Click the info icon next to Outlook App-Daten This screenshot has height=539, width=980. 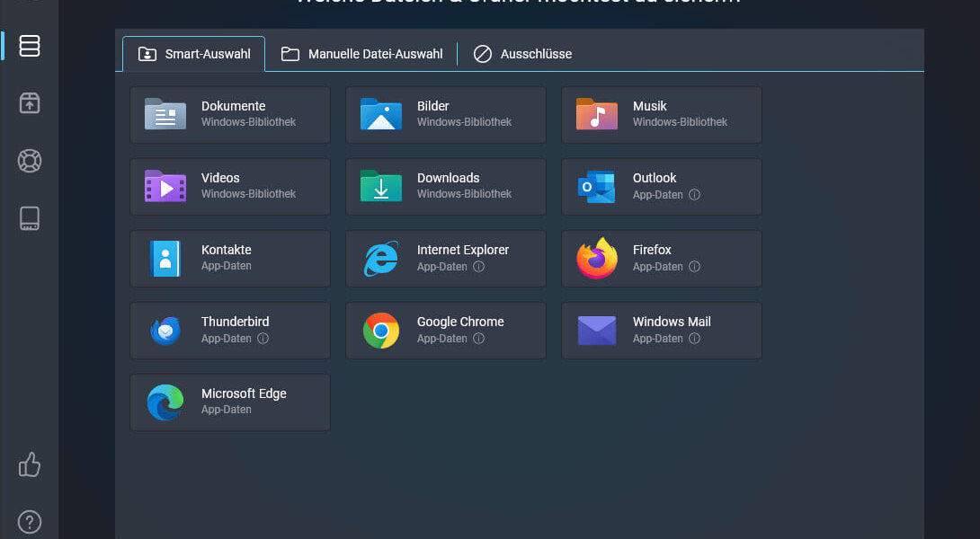tap(694, 195)
